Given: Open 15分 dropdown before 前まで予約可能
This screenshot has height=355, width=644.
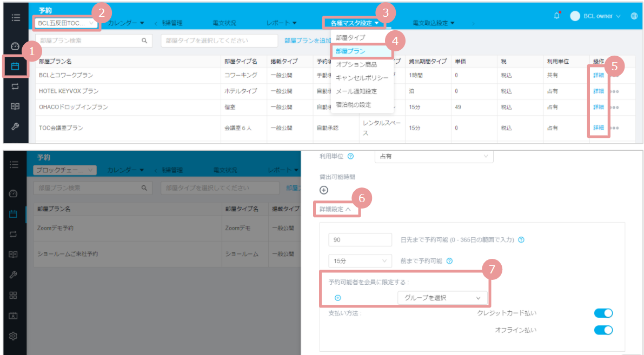Looking at the screenshot, I should tap(360, 261).
